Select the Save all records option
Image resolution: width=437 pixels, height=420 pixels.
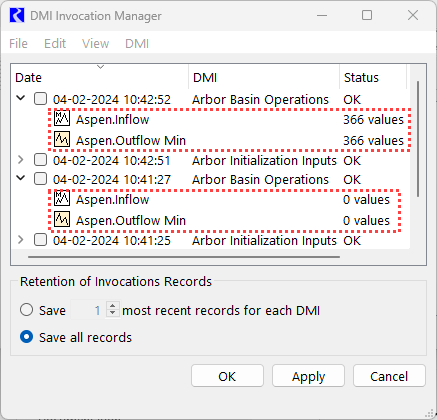26,337
